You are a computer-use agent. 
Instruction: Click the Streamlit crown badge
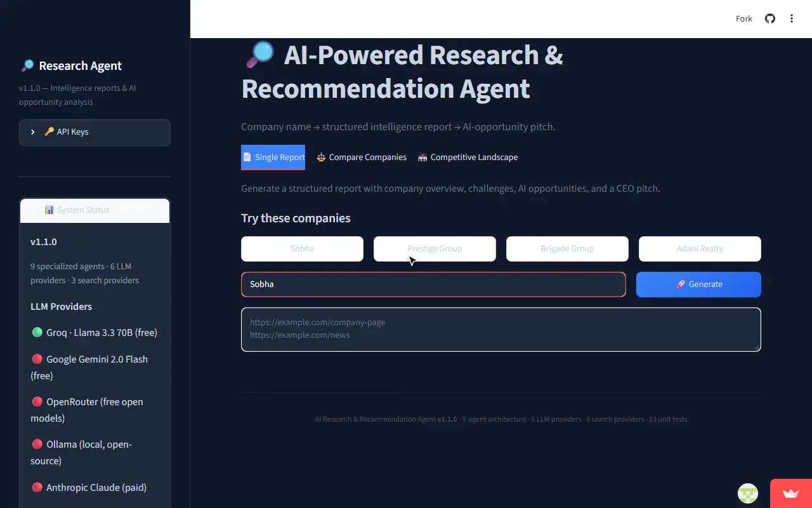coord(790,493)
